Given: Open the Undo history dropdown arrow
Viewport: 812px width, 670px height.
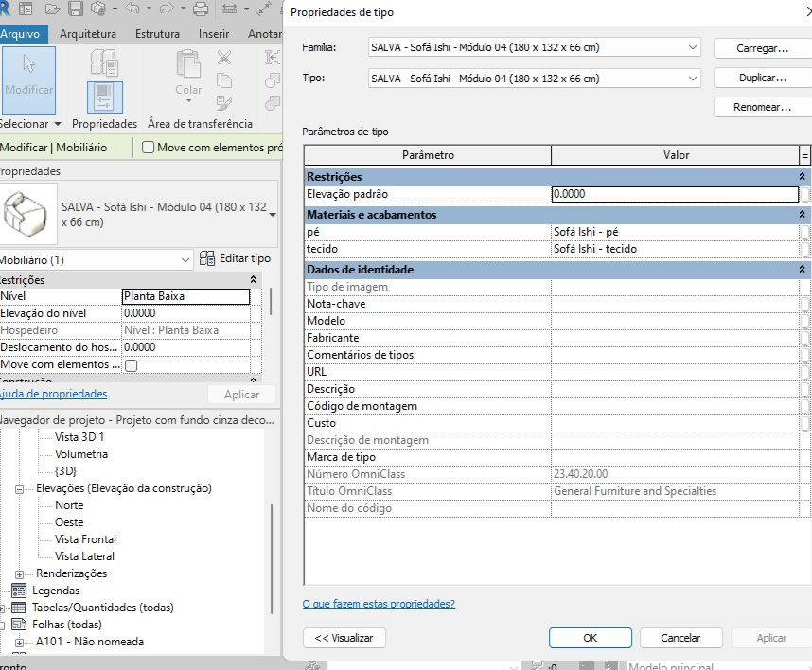Looking at the screenshot, I should pos(149,9).
